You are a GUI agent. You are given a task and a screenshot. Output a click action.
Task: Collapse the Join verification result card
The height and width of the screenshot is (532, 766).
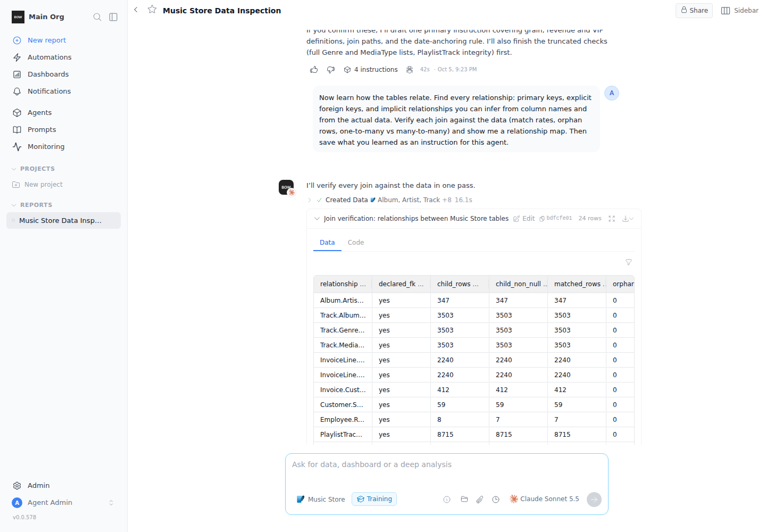(317, 219)
